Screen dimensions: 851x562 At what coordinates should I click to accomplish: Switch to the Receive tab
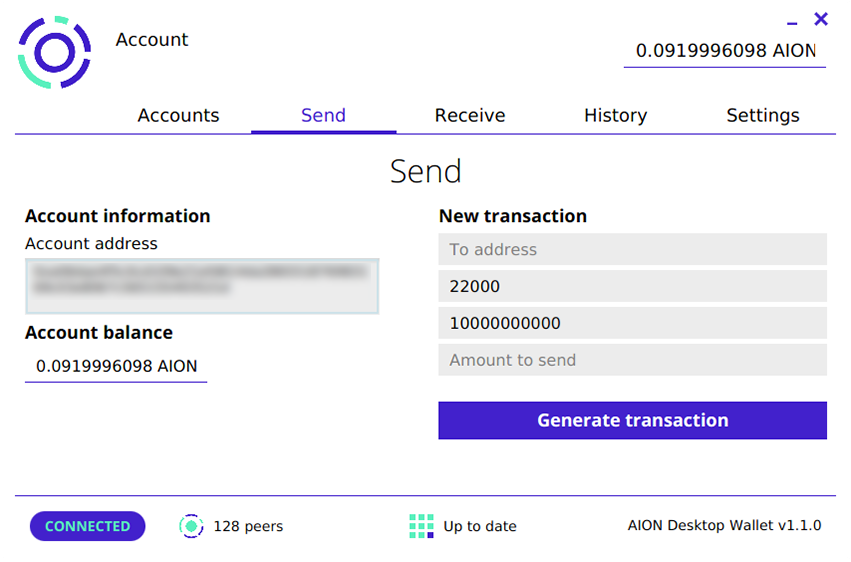click(470, 115)
